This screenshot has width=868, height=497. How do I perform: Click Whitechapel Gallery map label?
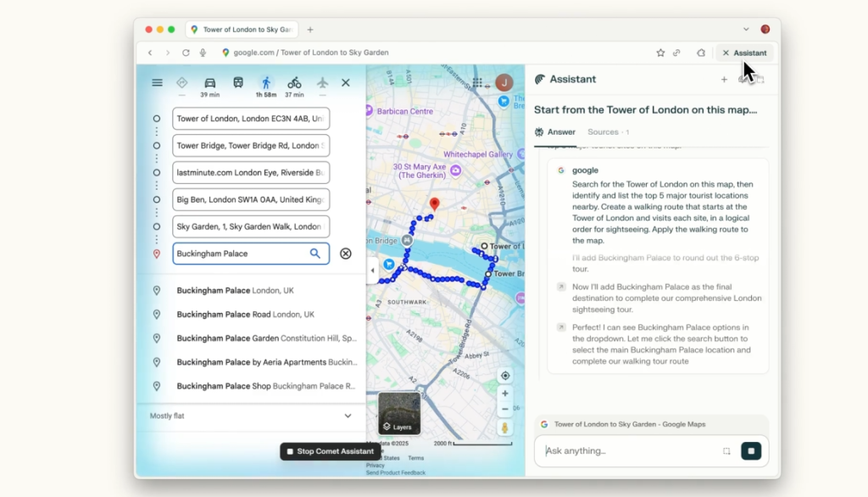pos(478,154)
